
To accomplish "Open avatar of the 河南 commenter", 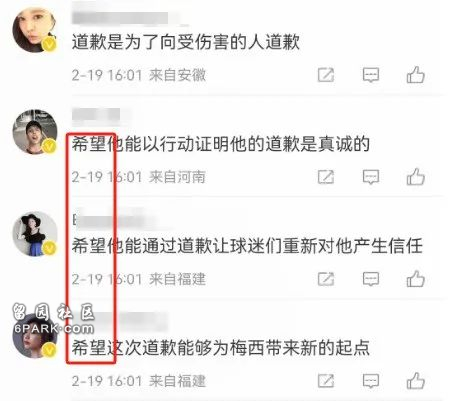I will pos(35,132).
